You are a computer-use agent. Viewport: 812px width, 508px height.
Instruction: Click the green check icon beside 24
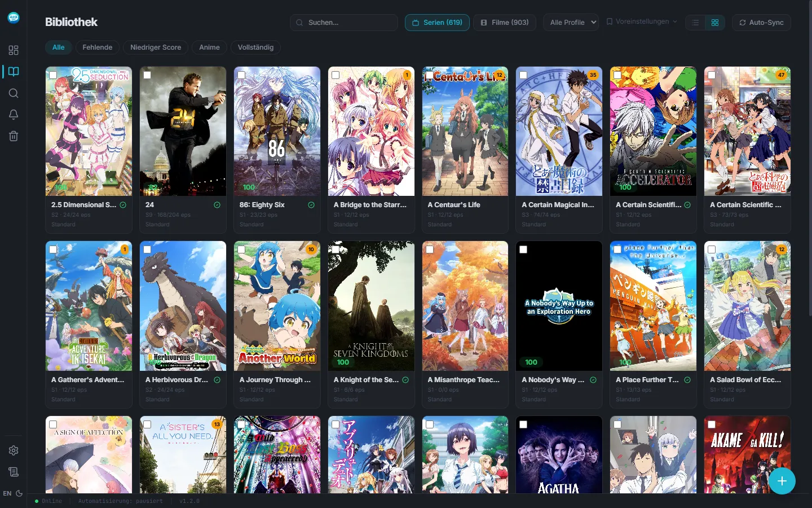coord(217,205)
